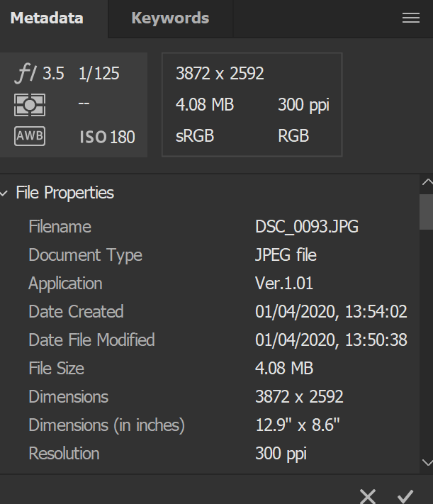Click the aperture f/ symbol
433x504 pixels.
(x=27, y=73)
